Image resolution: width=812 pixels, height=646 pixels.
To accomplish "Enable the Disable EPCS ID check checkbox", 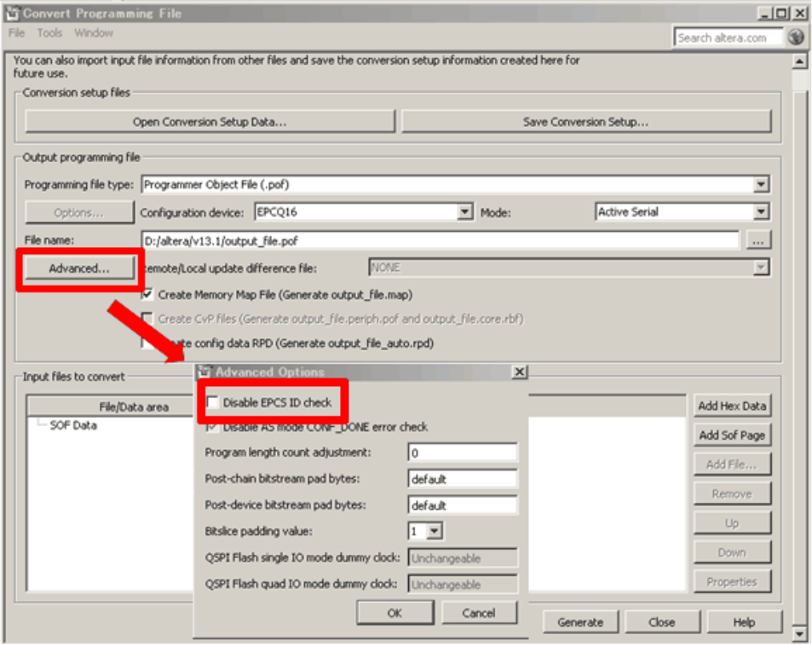I will coord(213,401).
